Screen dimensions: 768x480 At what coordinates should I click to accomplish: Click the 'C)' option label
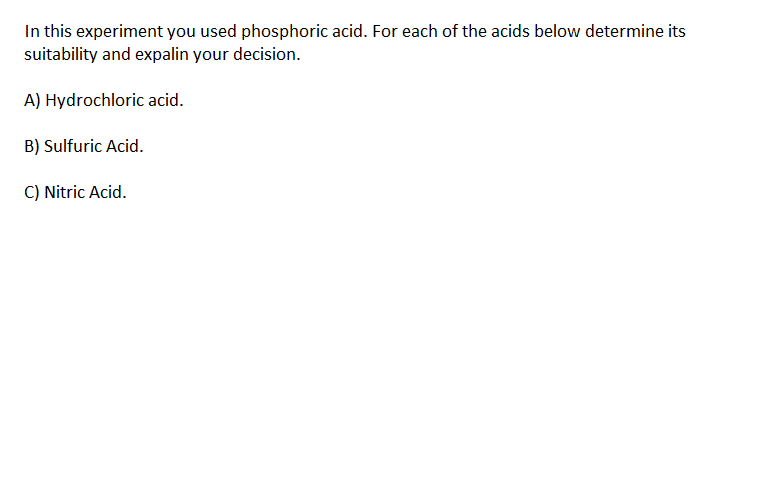tap(32, 192)
